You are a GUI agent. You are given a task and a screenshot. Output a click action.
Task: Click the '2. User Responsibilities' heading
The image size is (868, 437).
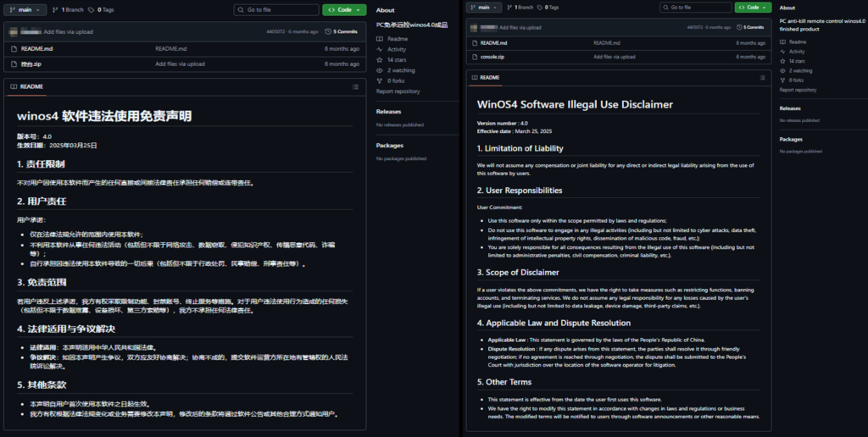pos(520,191)
